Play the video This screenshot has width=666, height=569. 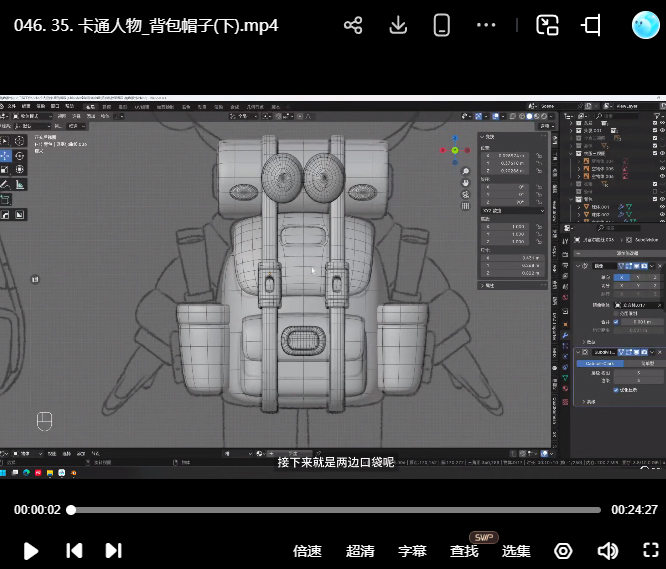[x=30, y=551]
